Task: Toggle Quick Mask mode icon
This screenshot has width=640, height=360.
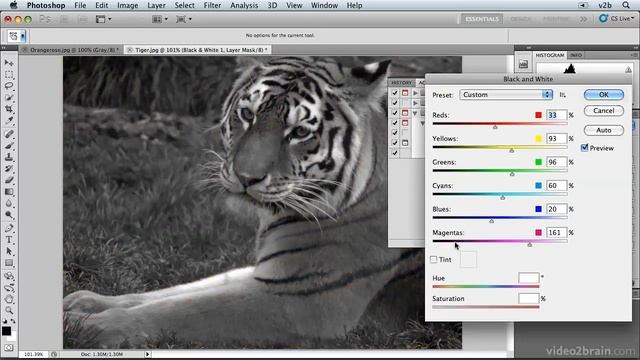Action: click(x=9, y=348)
